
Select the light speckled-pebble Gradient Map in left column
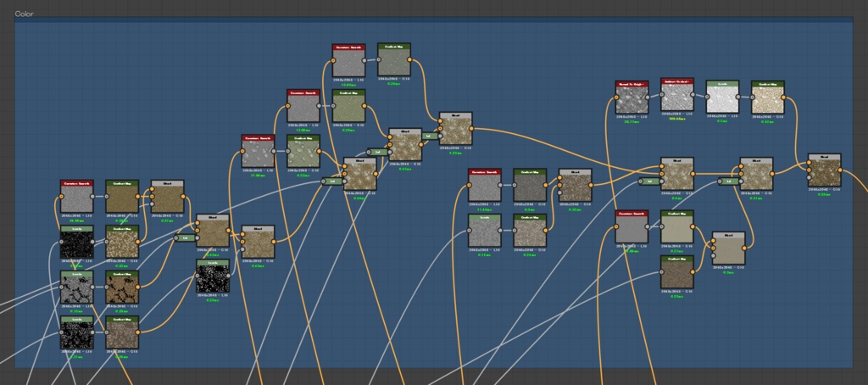[x=122, y=242]
